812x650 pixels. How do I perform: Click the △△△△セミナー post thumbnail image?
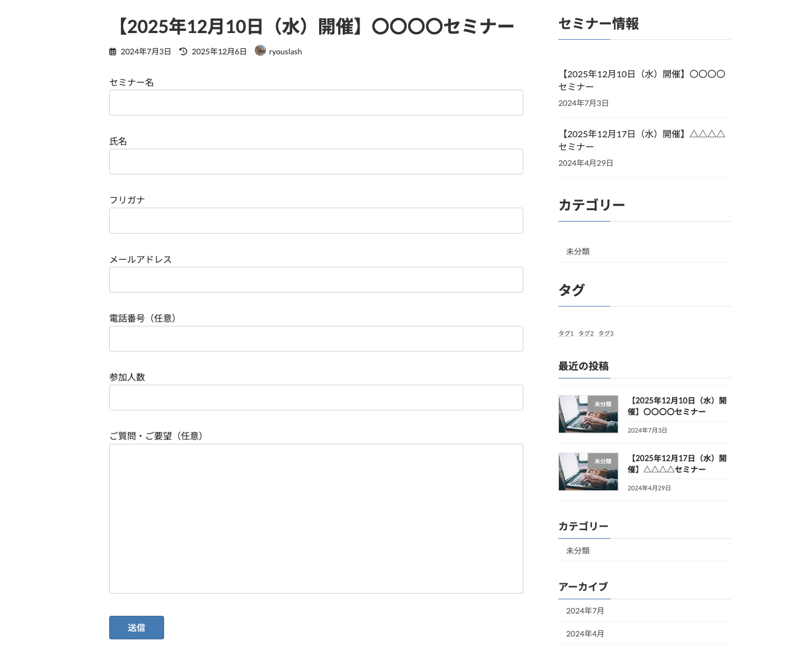[x=588, y=472]
